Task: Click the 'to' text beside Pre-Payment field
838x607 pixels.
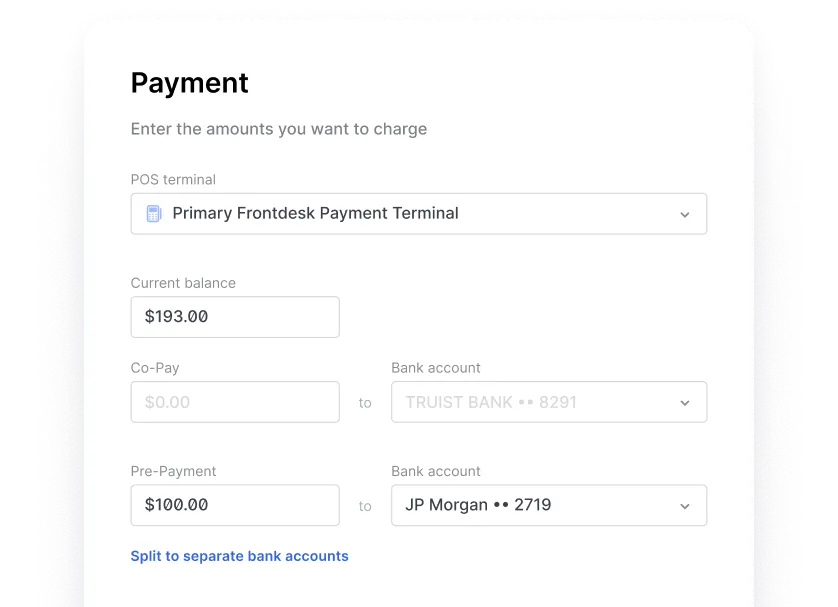Action: tap(365, 506)
